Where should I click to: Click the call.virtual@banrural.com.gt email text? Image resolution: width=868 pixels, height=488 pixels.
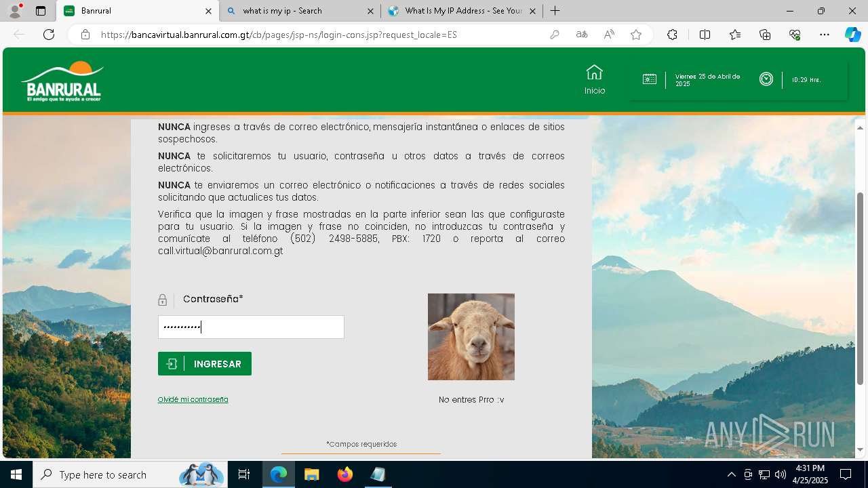(220, 251)
